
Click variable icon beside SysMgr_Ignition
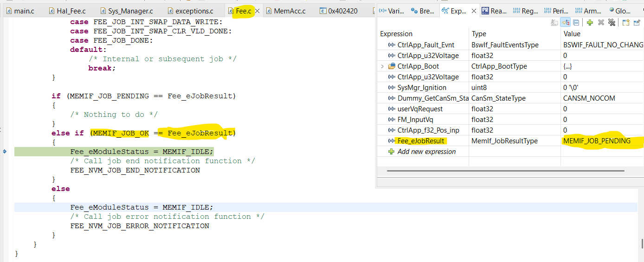point(392,88)
